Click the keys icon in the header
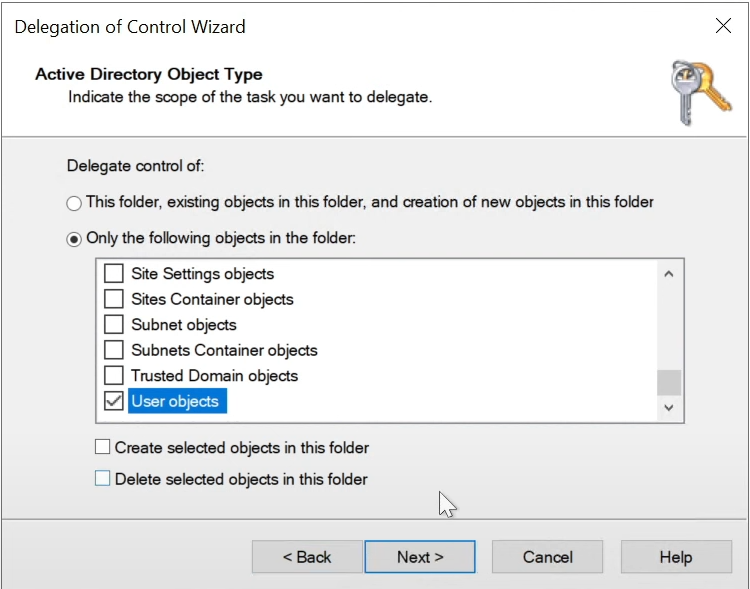This screenshot has height=589, width=750. tap(700, 92)
